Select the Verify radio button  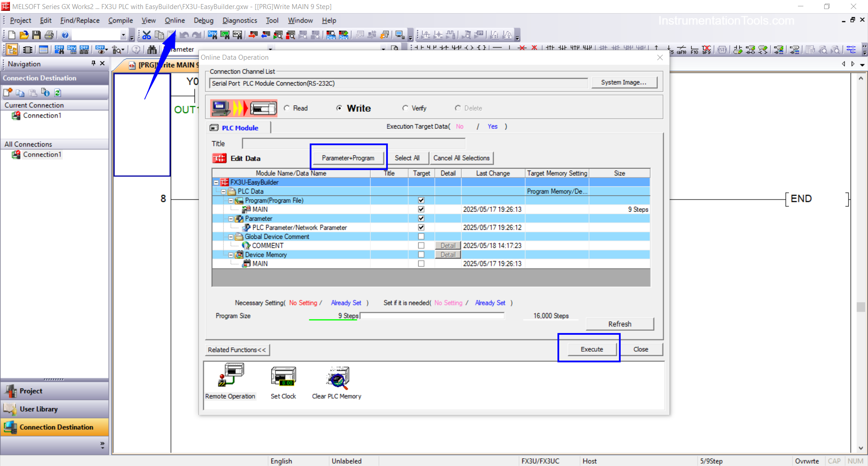405,108
